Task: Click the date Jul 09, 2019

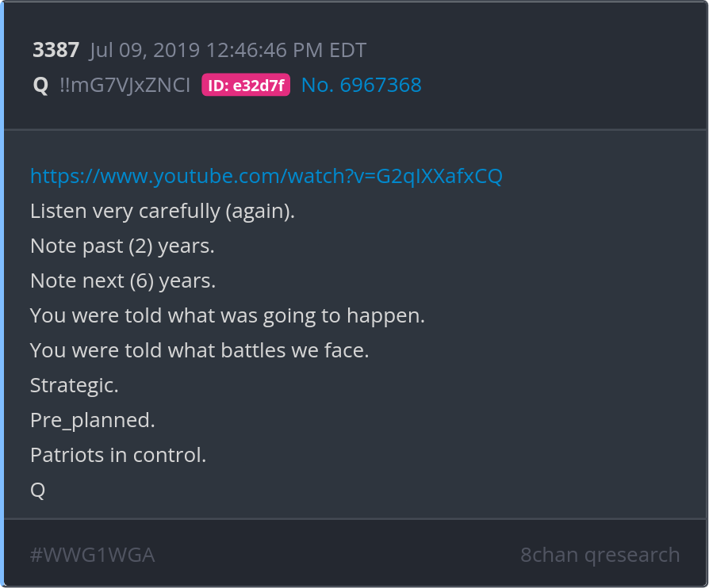Action: click(145, 51)
